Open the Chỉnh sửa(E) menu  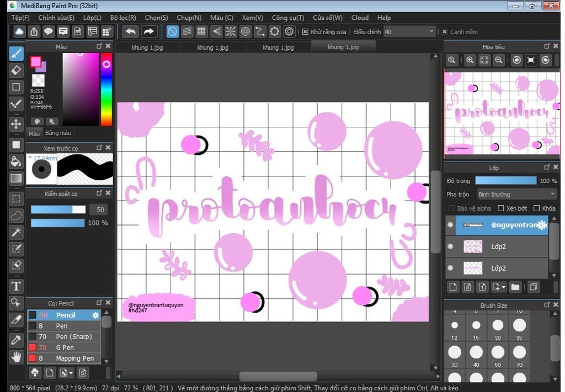(56, 18)
